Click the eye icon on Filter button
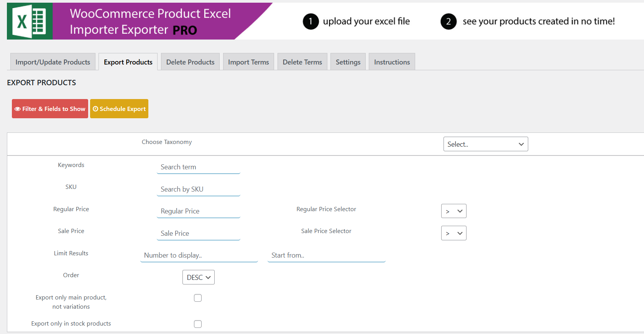 18,109
